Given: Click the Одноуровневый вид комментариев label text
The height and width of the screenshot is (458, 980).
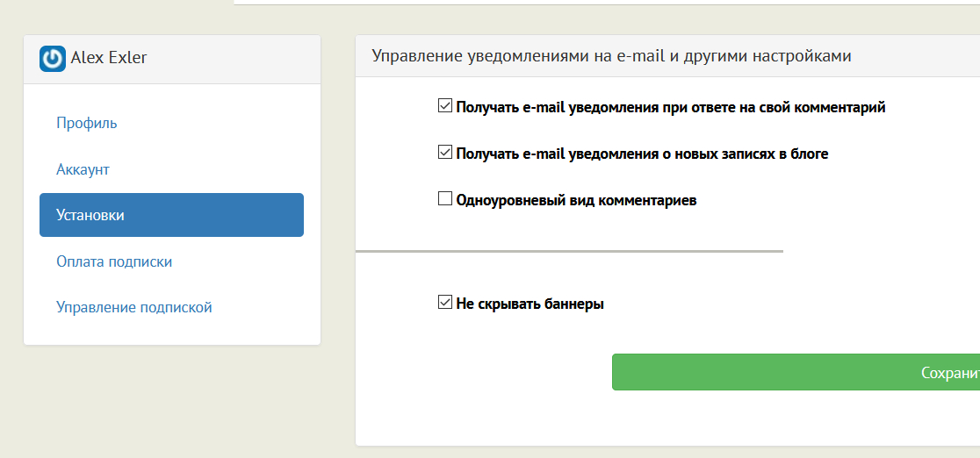Looking at the screenshot, I should 576,200.
